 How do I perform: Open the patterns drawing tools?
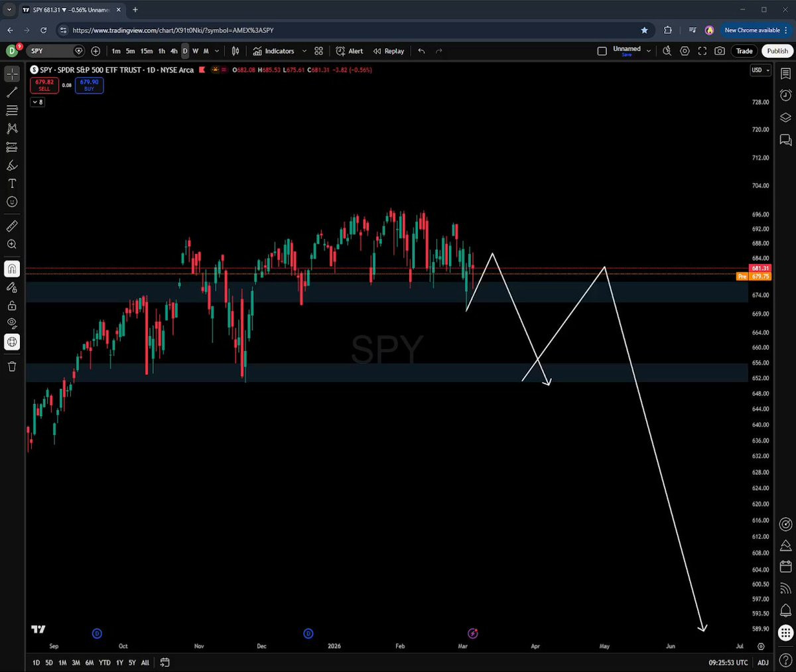[12, 129]
